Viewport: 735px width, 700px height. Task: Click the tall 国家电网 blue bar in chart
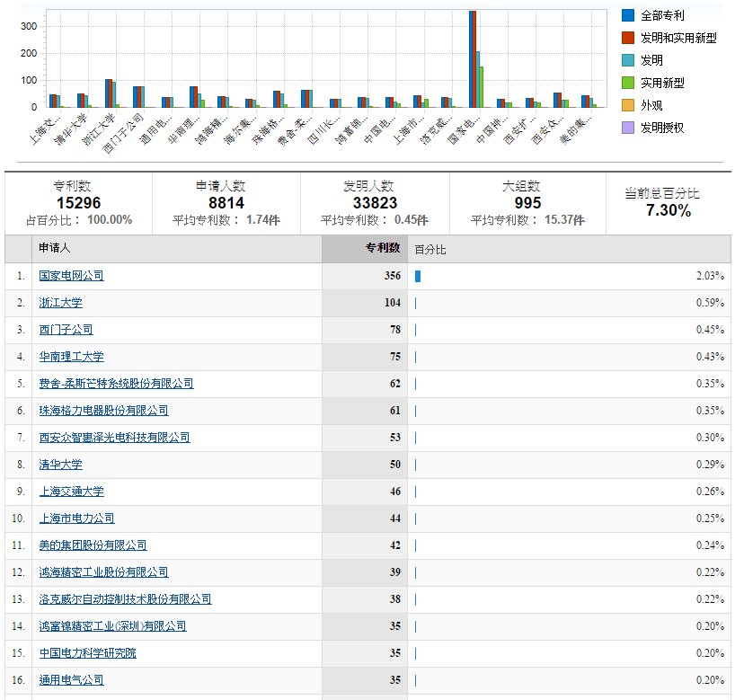[x=471, y=59]
